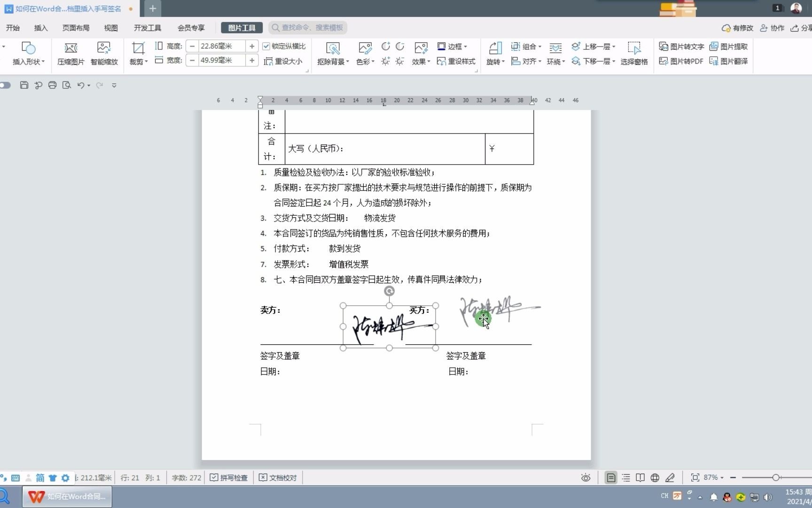812x508 pixels.
Task: Toggle eye protection mode in status bar
Action: pyautogui.click(x=586, y=477)
